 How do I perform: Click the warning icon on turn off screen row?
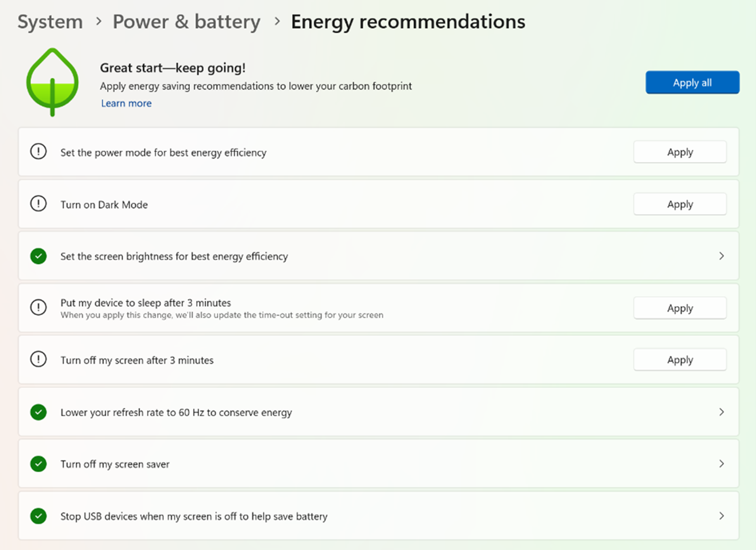[38, 359]
